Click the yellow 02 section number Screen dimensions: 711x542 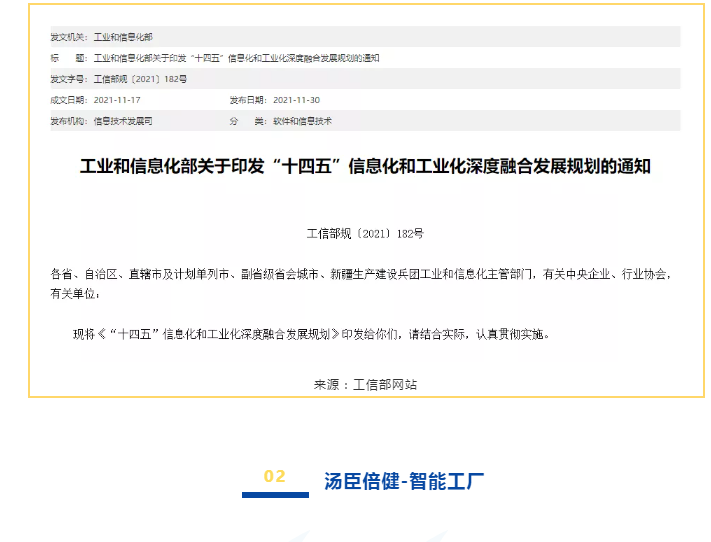(x=274, y=476)
